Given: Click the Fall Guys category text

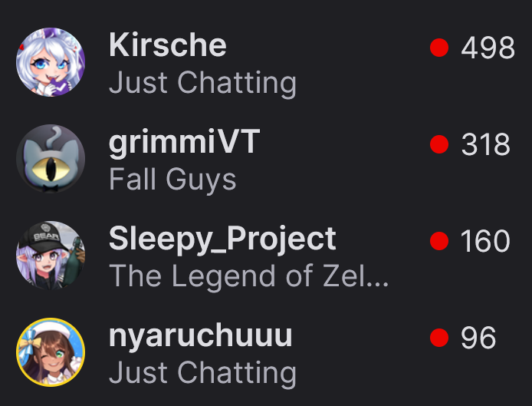Looking at the screenshot, I should (172, 180).
